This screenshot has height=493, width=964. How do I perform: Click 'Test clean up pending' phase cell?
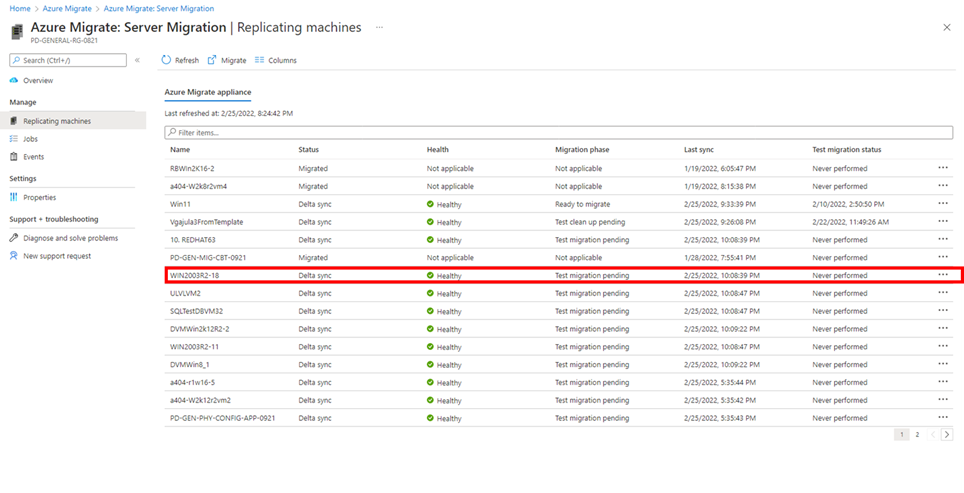pyautogui.click(x=590, y=222)
